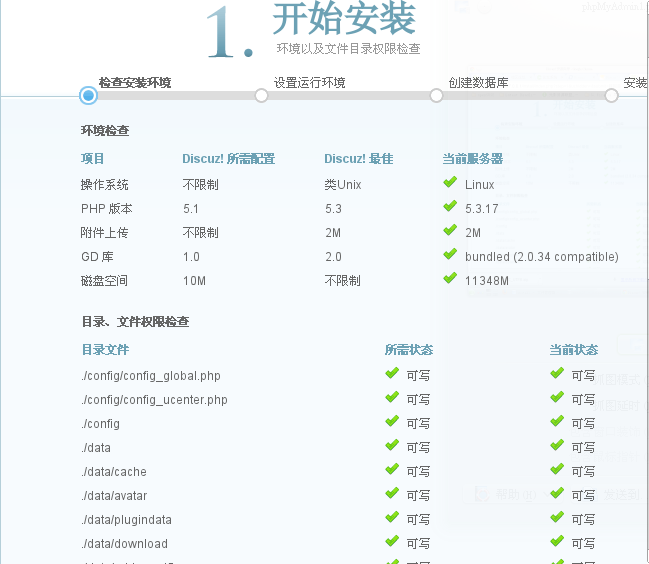Image resolution: width=649 pixels, height=564 pixels.
Task: Click the 11348M disk space value
Action: tap(487, 281)
